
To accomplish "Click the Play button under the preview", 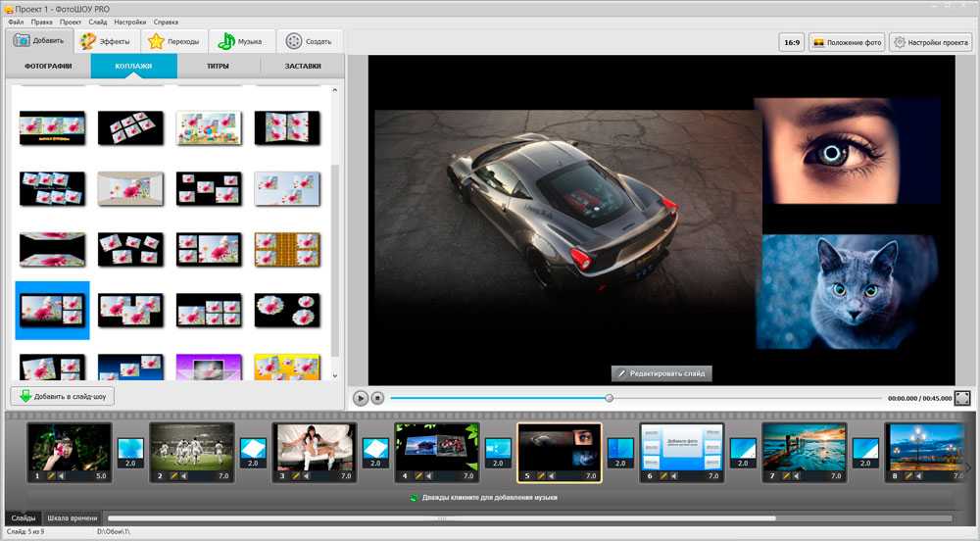I will click(x=361, y=398).
